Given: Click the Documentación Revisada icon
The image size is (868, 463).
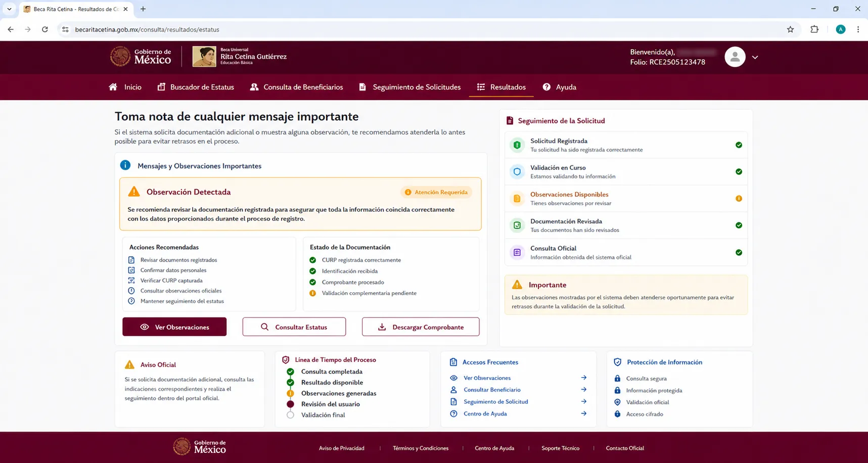Looking at the screenshot, I should tap(517, 225).
